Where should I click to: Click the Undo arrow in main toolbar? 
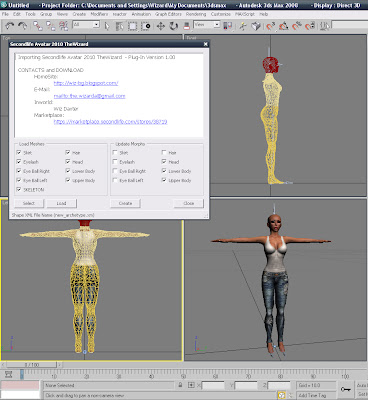coord(10,26)
